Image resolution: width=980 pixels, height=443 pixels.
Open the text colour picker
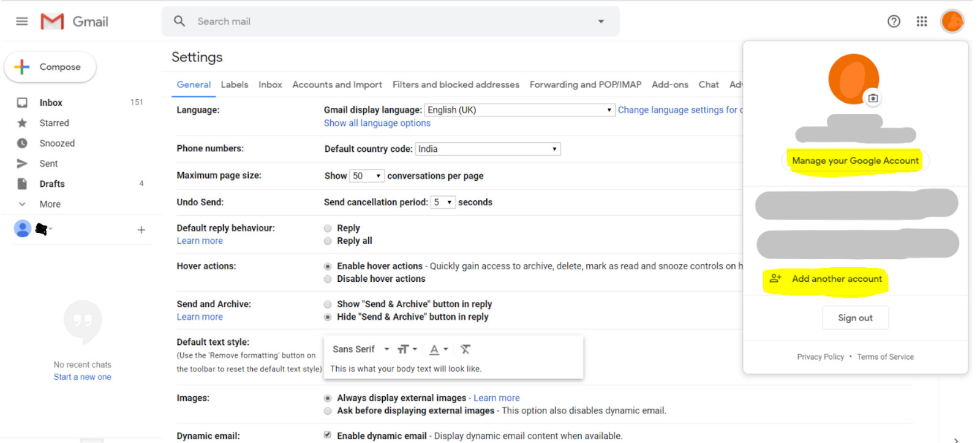438,349
